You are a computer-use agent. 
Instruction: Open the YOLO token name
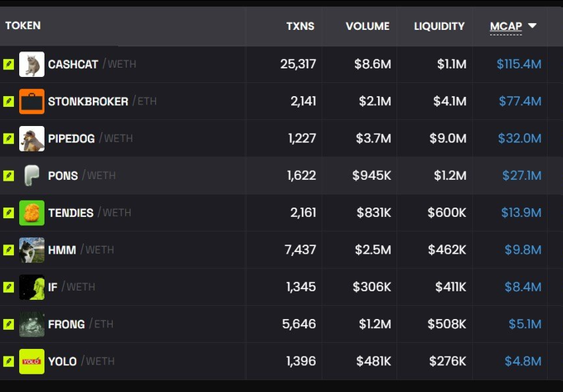point(62,361)
